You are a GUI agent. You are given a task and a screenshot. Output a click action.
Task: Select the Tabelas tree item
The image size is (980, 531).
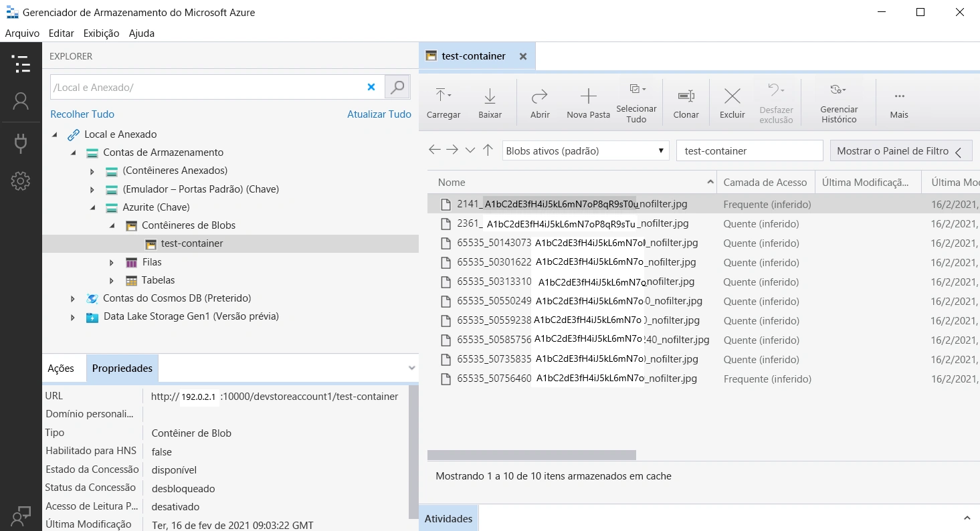click(x=158, y=280)
